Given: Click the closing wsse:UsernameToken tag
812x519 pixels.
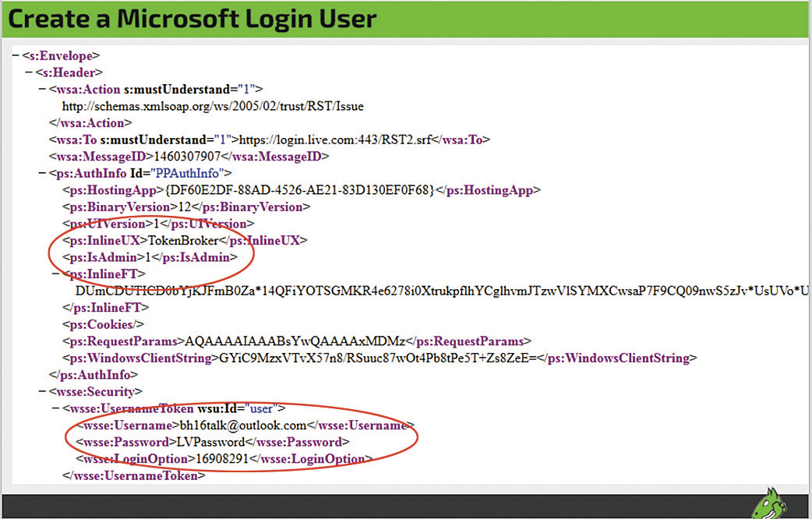Looking at the screenshot, I should (x=133, y=475).
